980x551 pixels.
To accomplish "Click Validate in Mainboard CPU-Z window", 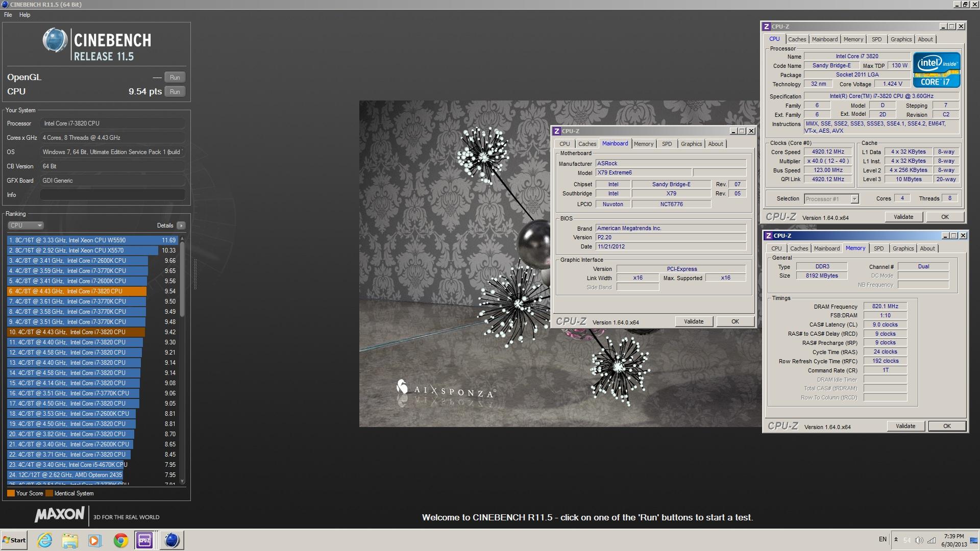I will tap(694, 321).
